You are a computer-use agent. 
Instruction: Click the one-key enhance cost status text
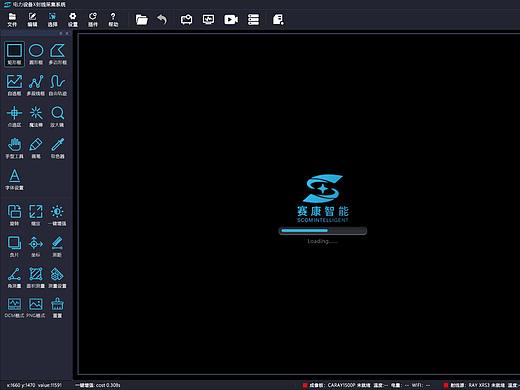(98, 385)
